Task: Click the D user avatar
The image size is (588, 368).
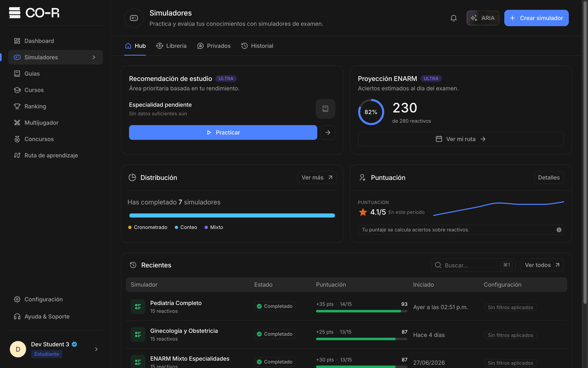Action: (x=18, y=349)
